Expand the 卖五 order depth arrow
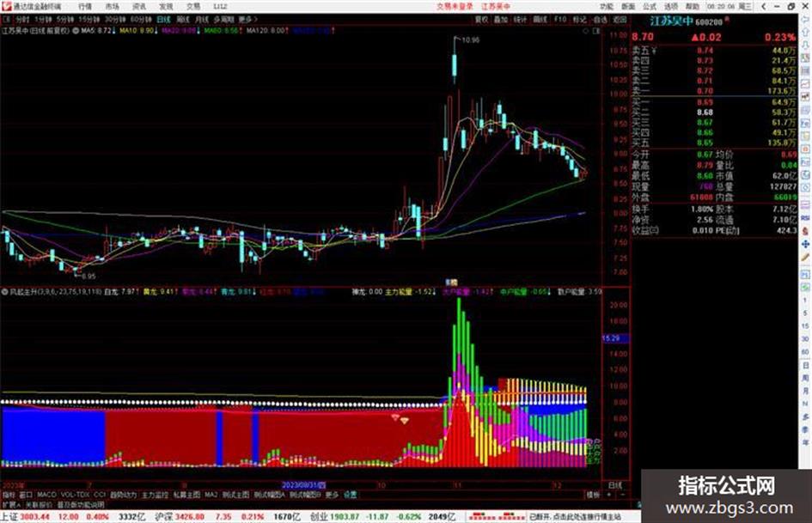812x523 pixels. [x=654, y=51]
